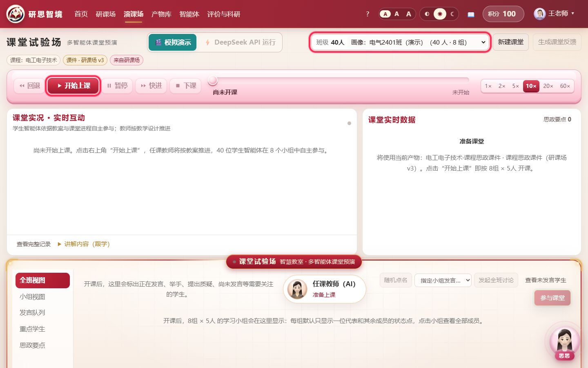Select the half-circle contrast theme icon
The width and height of the screenshot is (588, 368).
coord(427,14)
